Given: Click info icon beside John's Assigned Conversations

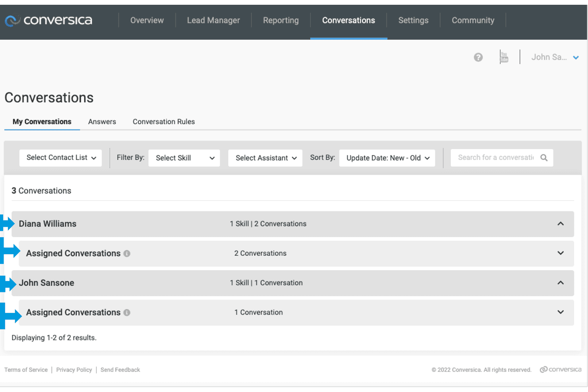Looking at the screenshot, I should (127, 313).
